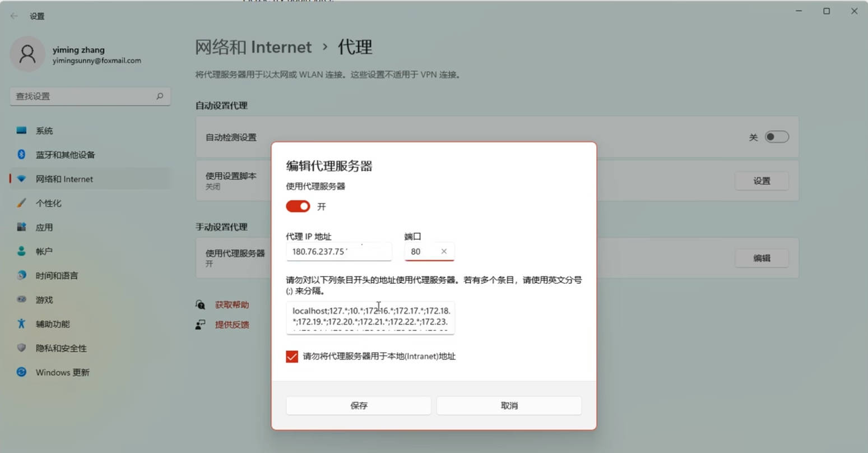
Task: Click the 网络和 Internet breadcrumb heading
Action: click(253, 47)
